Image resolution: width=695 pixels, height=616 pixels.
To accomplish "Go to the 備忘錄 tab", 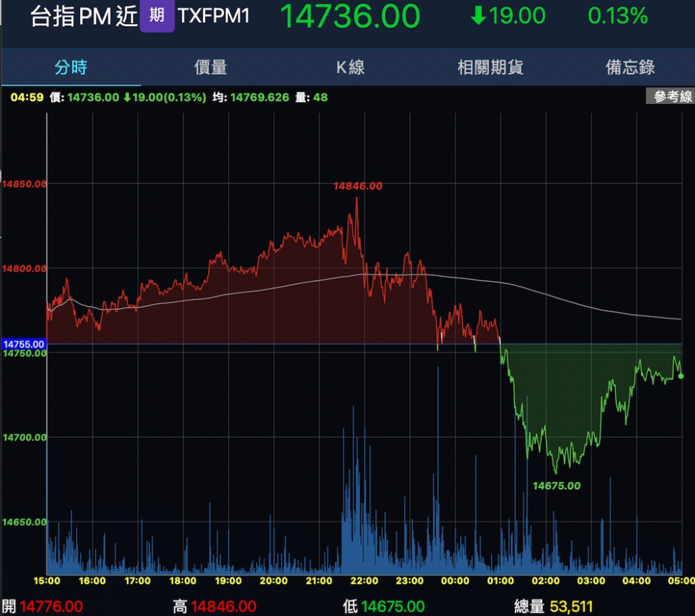I will (630, 67).
